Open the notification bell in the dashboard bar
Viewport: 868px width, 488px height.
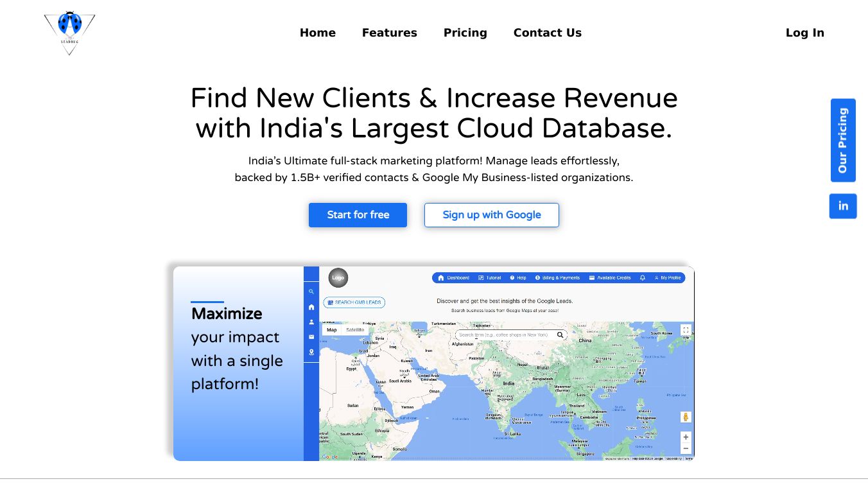(x=643, y=278)
